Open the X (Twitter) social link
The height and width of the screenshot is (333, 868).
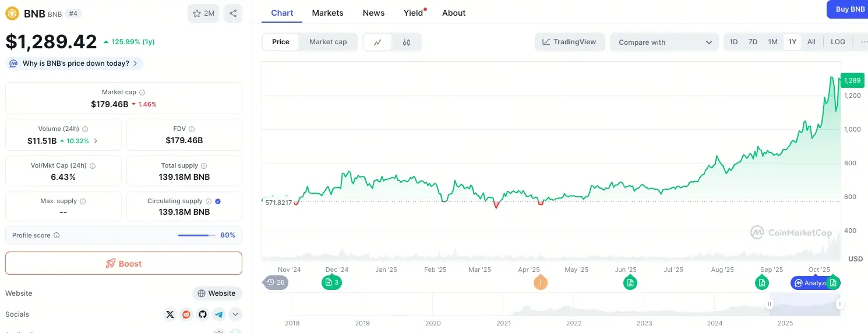coord(170,314)
